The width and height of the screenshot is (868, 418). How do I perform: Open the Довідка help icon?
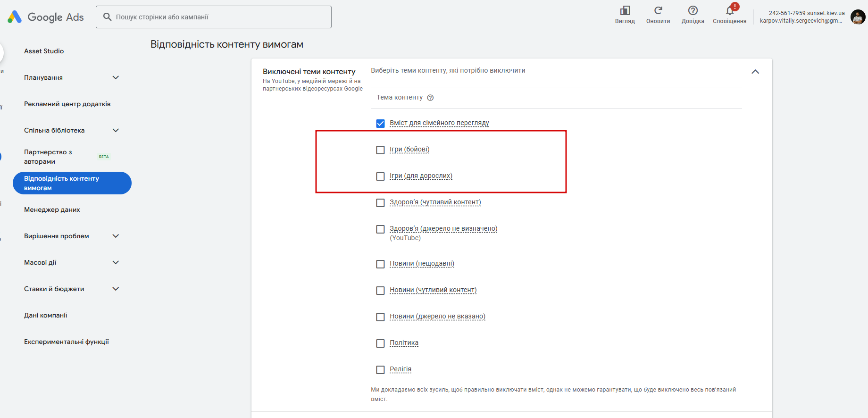pyautogui.click(x=693, y=11)
